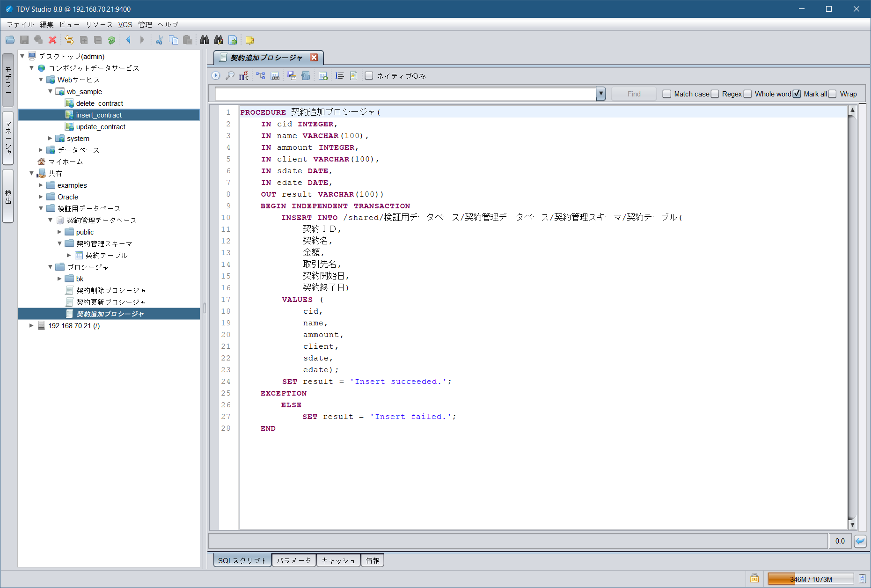The image size is (871, 588).
Task: Select the SQLスクリプト tab
Action: pos(242,560)
